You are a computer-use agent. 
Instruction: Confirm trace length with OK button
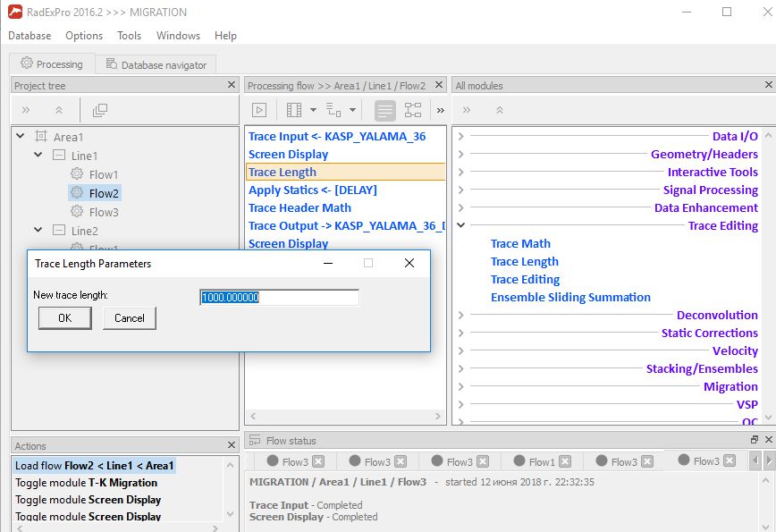coord(65,317)
